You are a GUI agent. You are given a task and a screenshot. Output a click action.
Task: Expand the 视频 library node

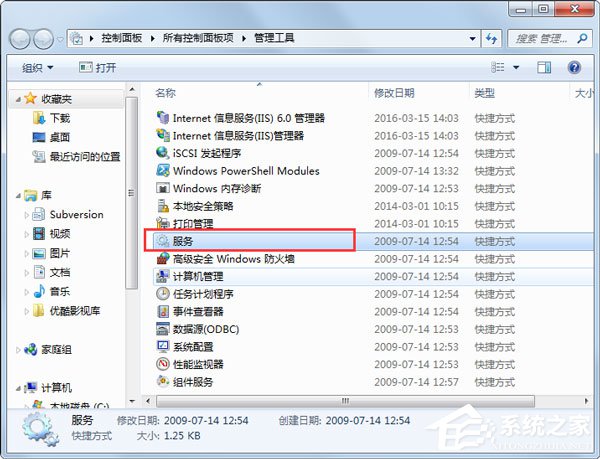(x=26, y=234)
